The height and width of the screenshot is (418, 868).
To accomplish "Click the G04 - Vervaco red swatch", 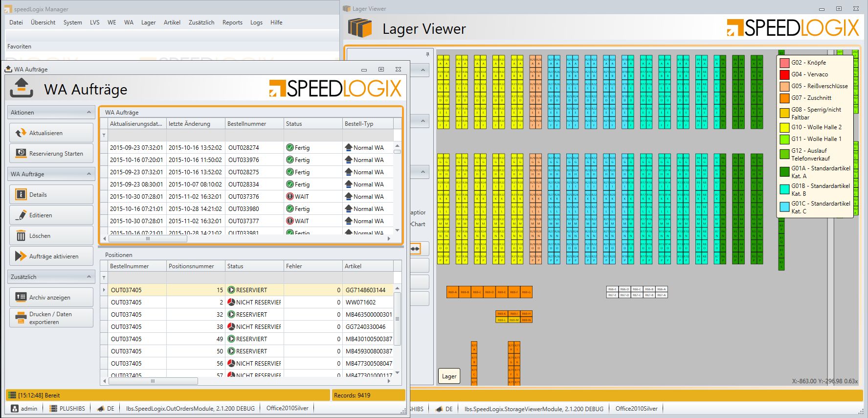I will click(x=784, y=74).
